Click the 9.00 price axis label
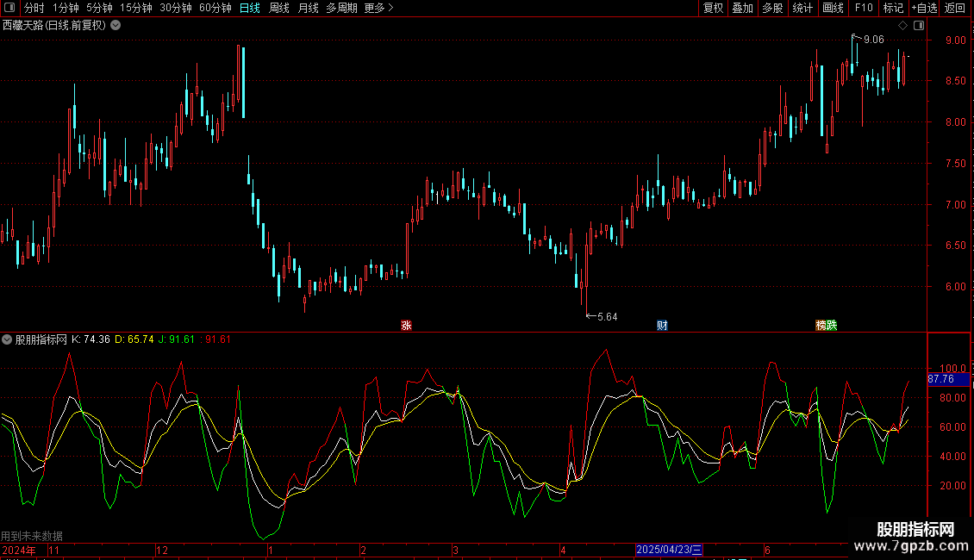 coord(955,40)
